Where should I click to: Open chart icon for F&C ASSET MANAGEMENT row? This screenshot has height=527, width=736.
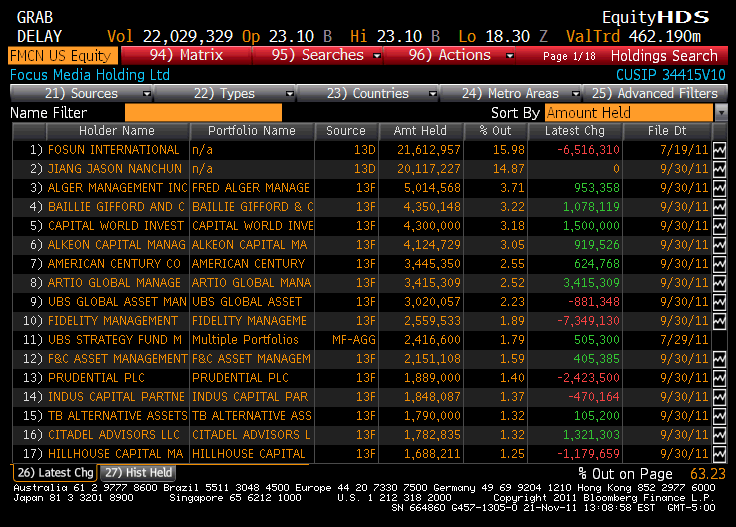tap(719, 359)
